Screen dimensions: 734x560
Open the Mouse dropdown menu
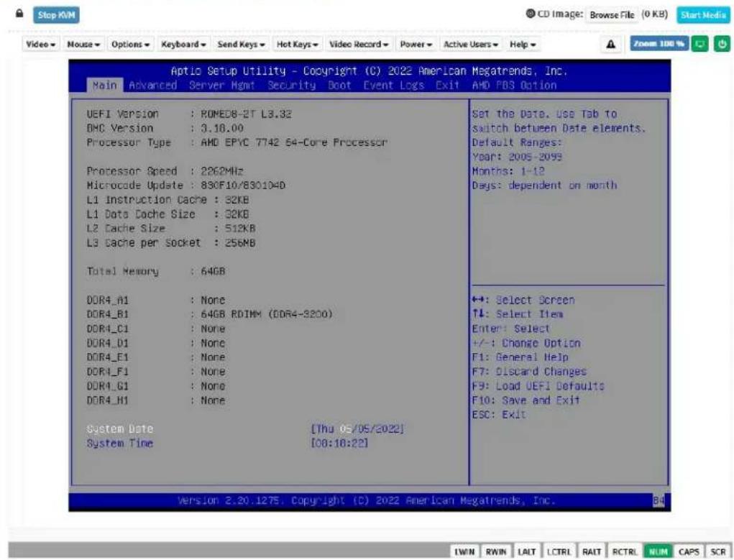coord(83,44)
